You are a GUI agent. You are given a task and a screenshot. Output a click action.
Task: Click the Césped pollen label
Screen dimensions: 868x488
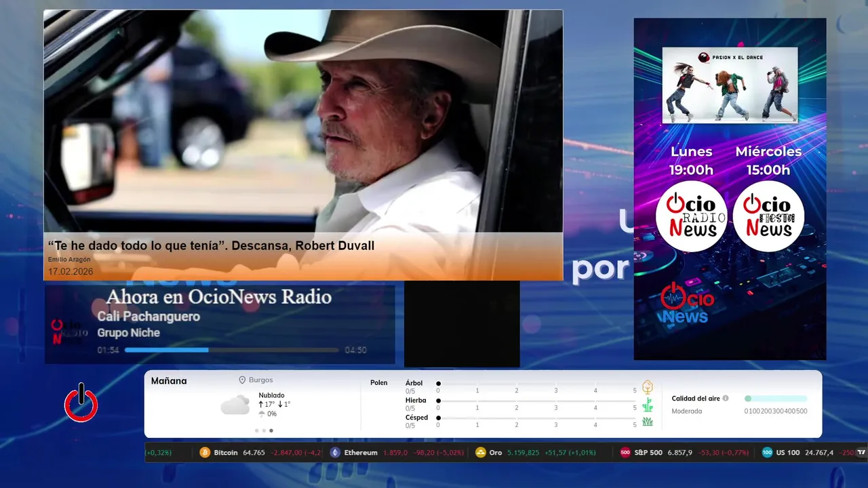tap(417, 418)
